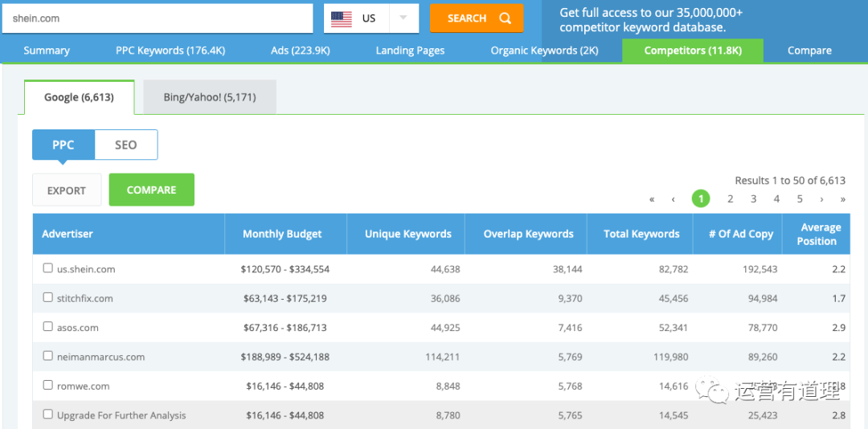Check the neimanmarcus.com advertiser box
This screenshot has height=429, width=868.
coord(48,356)
